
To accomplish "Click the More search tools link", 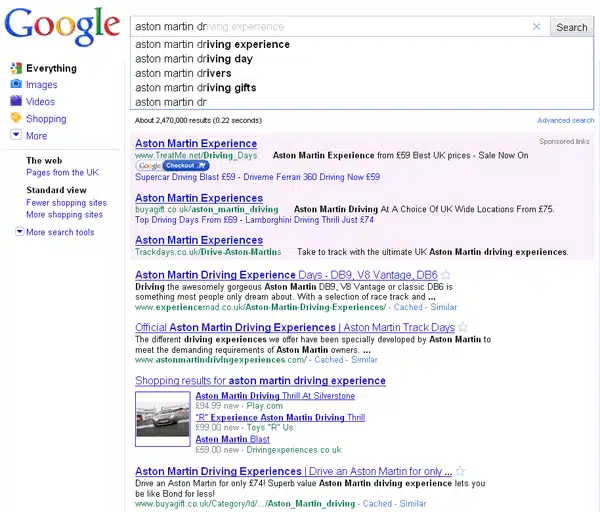I will pyautogui.click(x=60, y=232).
